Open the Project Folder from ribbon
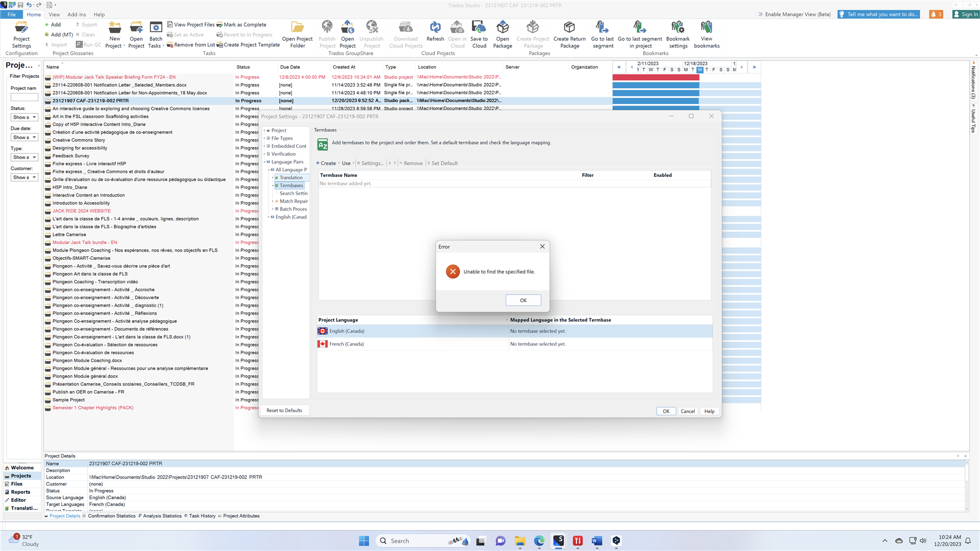Image resolution: width=980 pixels, height=551 pixels. tap(297, 35)
